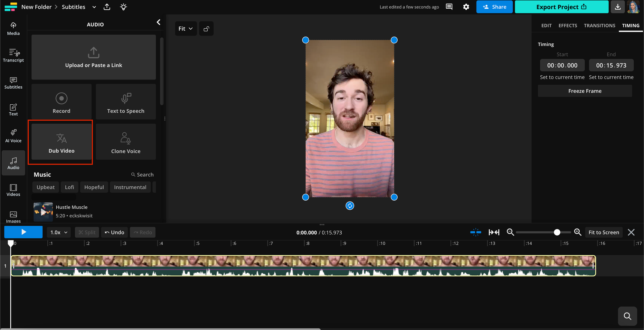Select the video clip on timeline track 1
644x330 pixels.
tap(303, 266)
